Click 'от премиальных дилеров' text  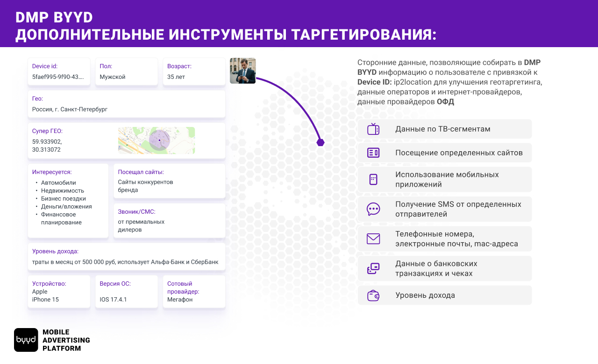pos(141,226)
